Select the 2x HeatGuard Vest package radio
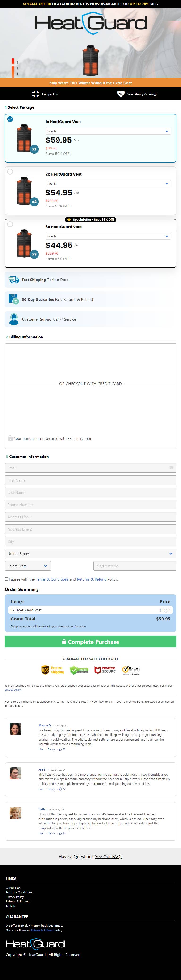Screen dimensions: 181x980 (x=10, y=172)
